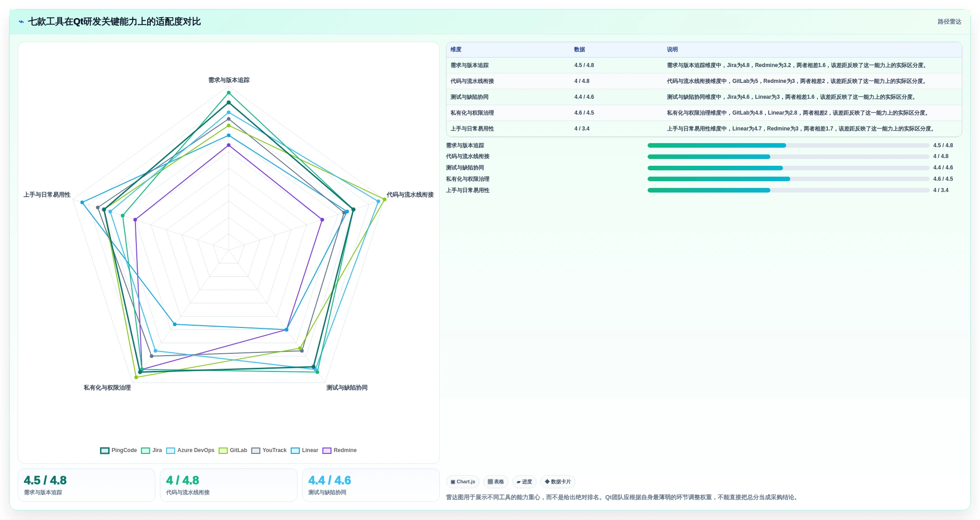Toggle PingCode series in chart legend
The width and height of the screenshot is (980, 520).
pyautogui.click(x=119, y=450)
